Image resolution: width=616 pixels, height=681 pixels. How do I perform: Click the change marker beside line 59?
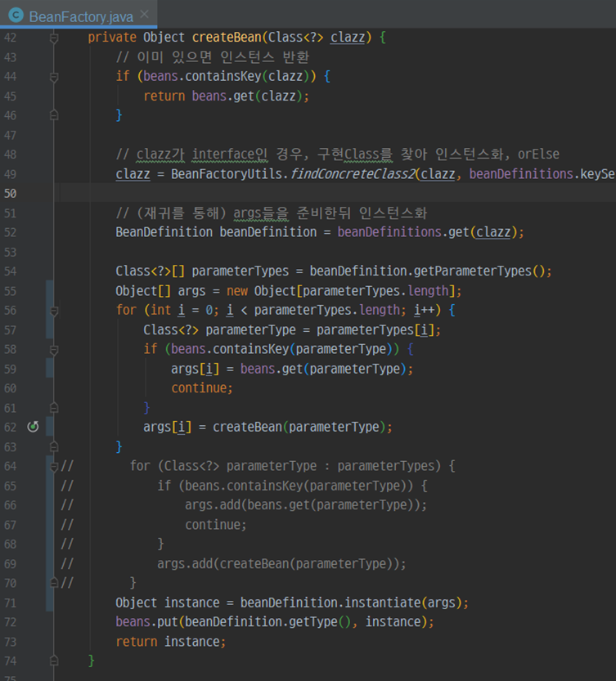click(50, 368)
